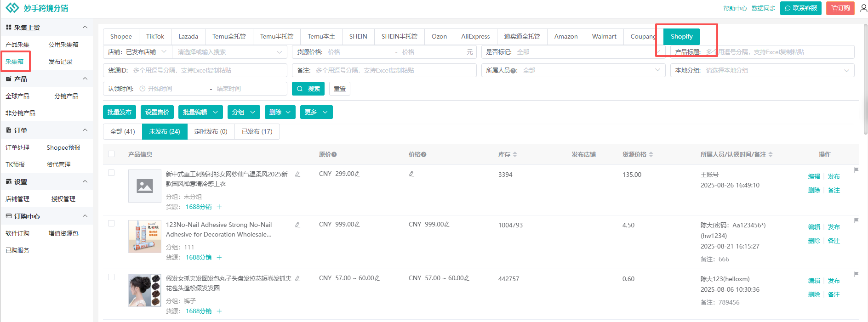Switch to the TikTok platform tab
This screenshot has width=868, height=322.
[155, 36]
